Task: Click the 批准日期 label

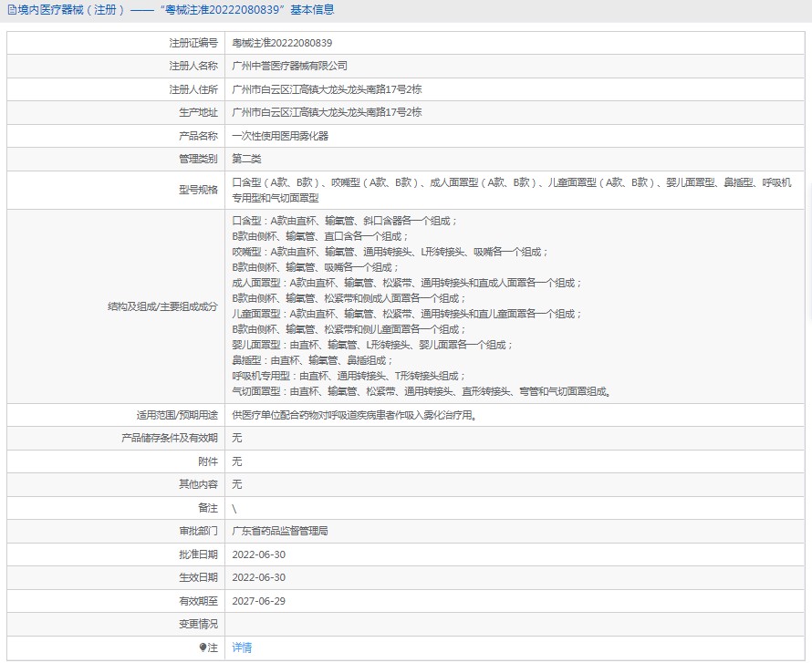Action: click(198, 554)
